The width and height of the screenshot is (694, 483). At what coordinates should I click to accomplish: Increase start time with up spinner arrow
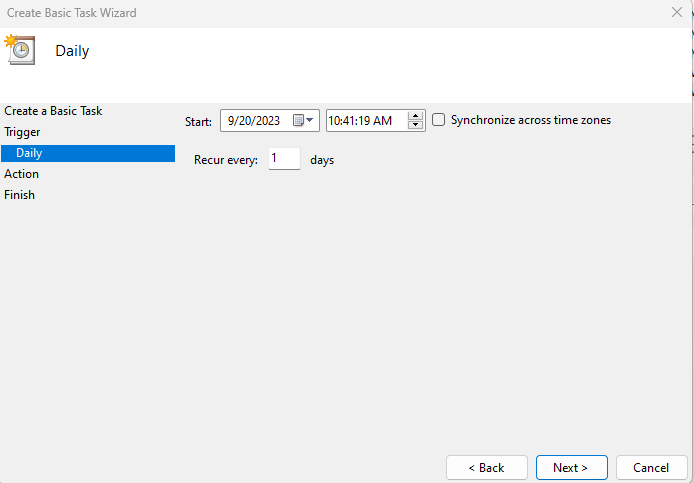pyautogui.click(x=415, y=116)
